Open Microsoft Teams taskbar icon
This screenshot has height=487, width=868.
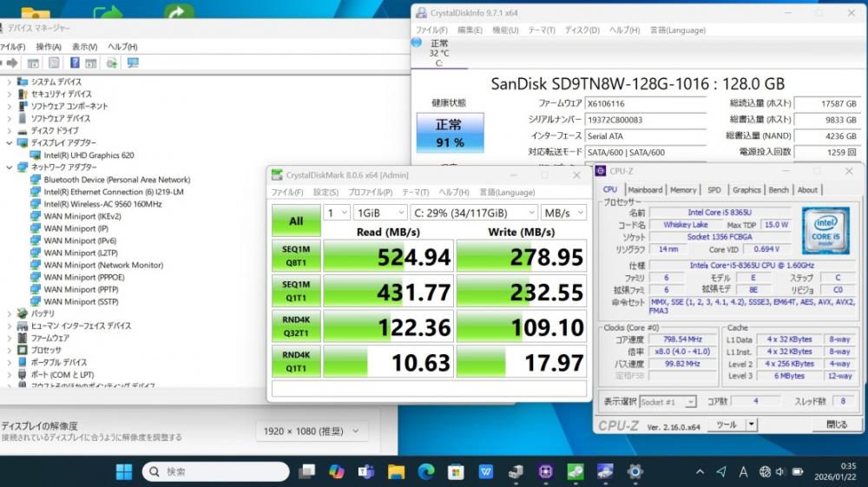point(366,471)
